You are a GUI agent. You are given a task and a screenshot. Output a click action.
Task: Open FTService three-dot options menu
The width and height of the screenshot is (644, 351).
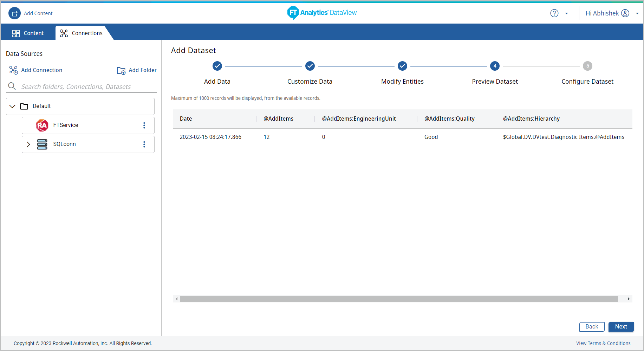pos(144,125)
